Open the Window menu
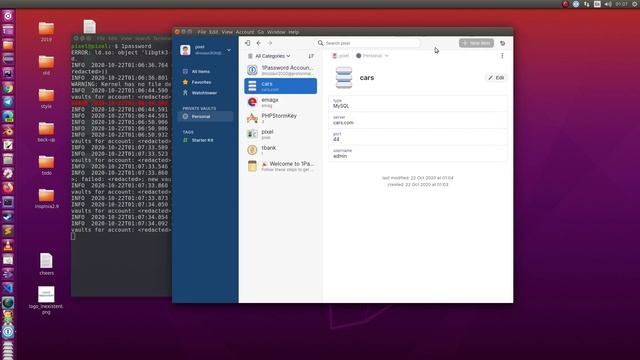 276,32
